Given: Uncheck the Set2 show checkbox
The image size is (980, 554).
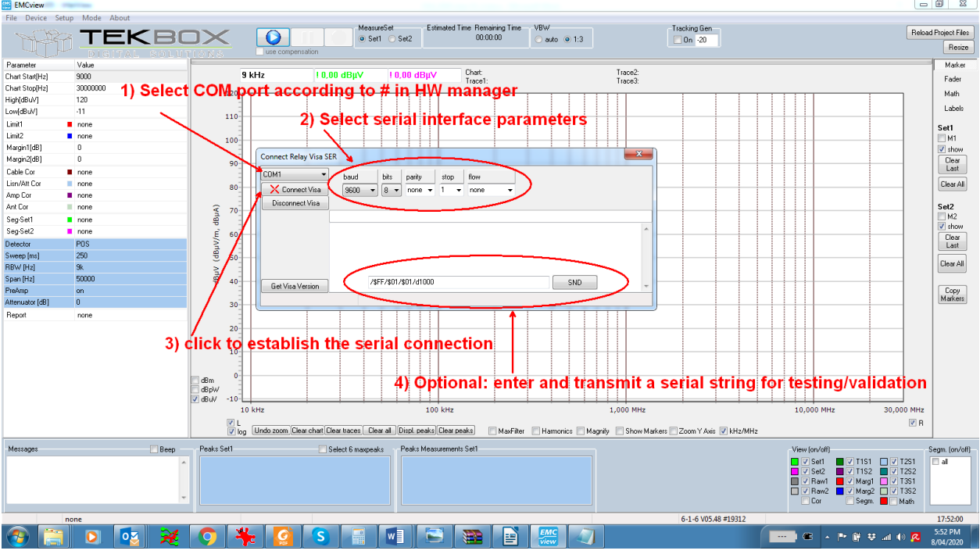Looking at the screenshot, I should pyautogui.click(x=943, y=227).
